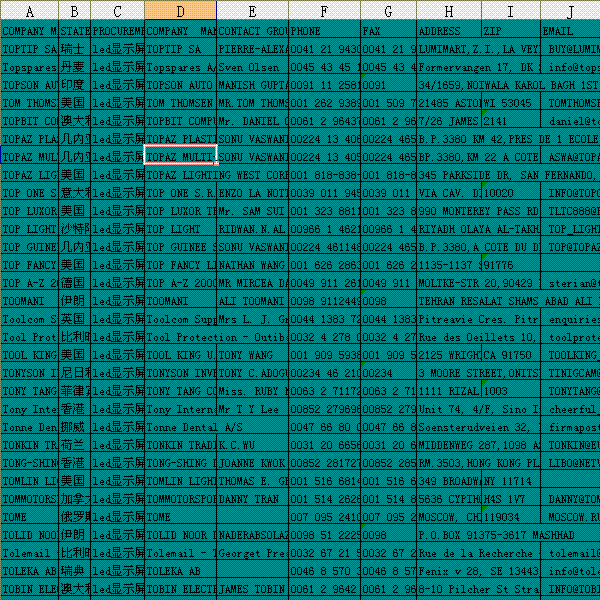This screenshot has width=600, height=600.
Task: Click the EMAIL header cell
Action: click(x=570, y=31)
